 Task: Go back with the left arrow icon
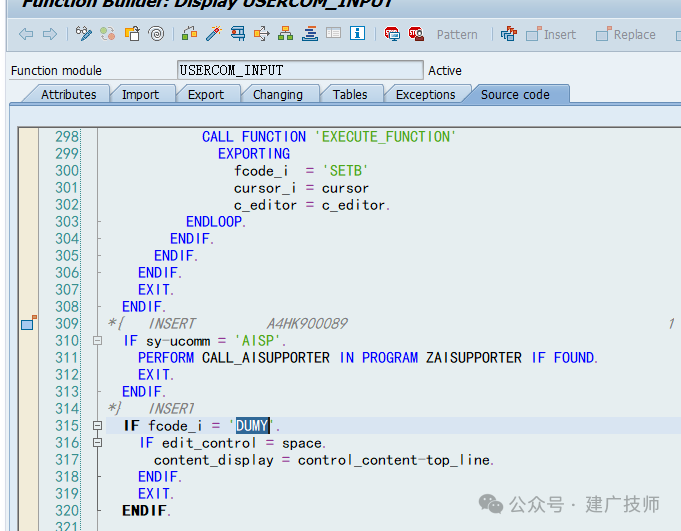26,34
